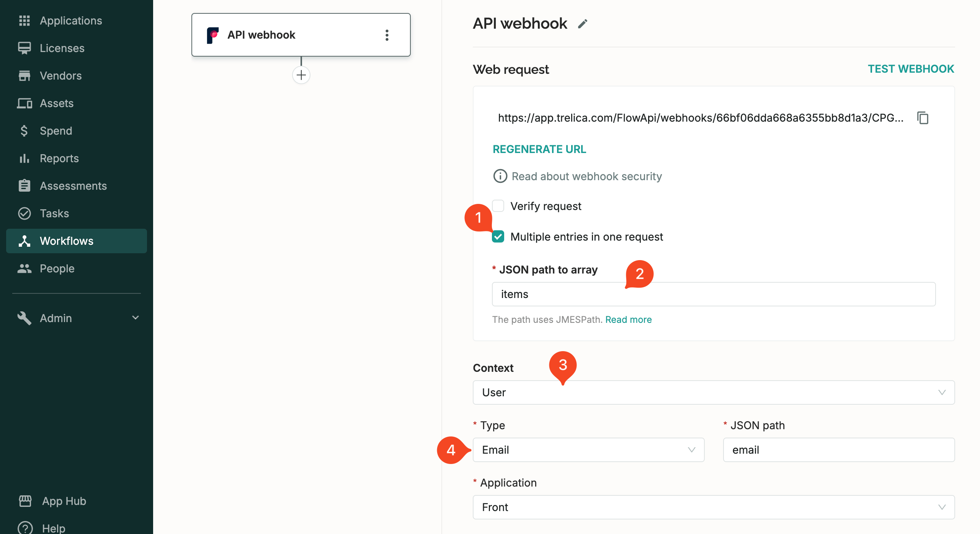Image resolution: width=980 pixels, height=534 pixels.
Task: Click the Assessments clipboard icon
Action: 24,186
